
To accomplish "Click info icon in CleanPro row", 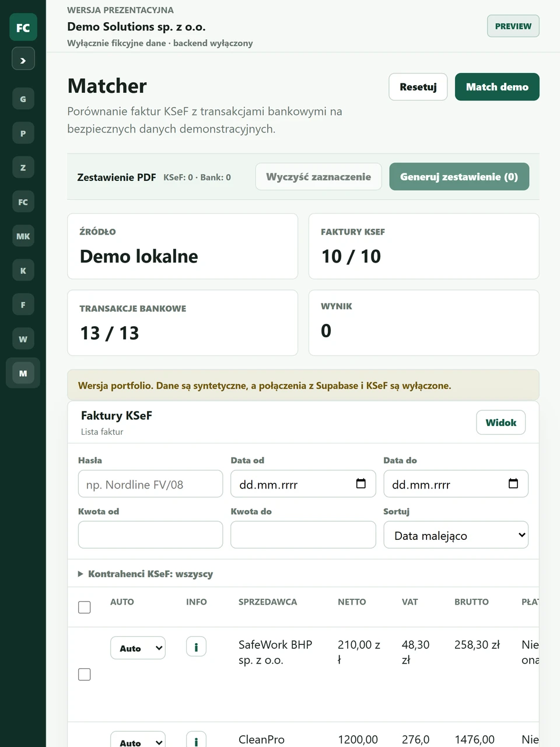I will (196, 740).
